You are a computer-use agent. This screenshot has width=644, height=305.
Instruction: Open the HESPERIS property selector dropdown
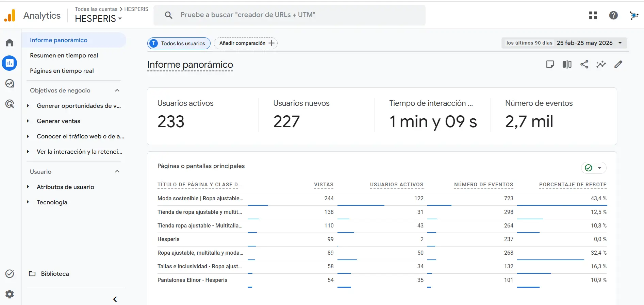click(98, 19)
